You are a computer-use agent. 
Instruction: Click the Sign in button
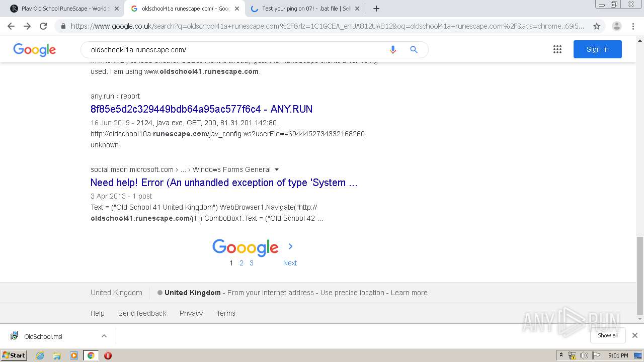click(x=597, y=49)
